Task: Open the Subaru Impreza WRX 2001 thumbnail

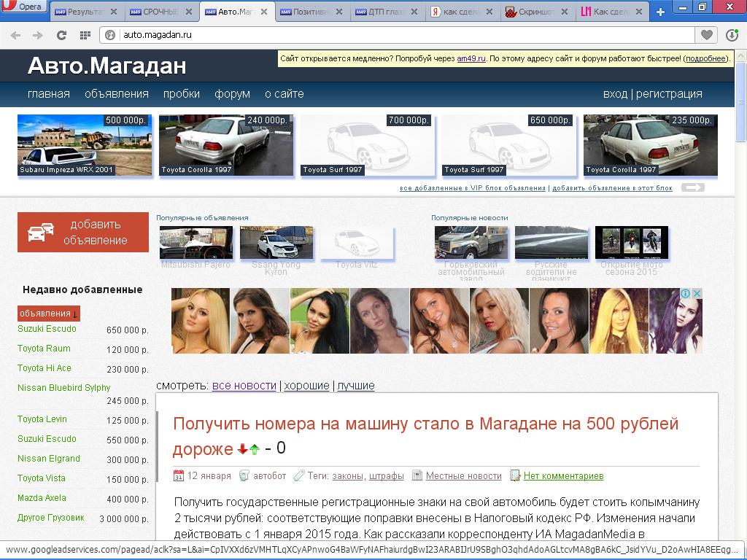Action: pos(85,145)
